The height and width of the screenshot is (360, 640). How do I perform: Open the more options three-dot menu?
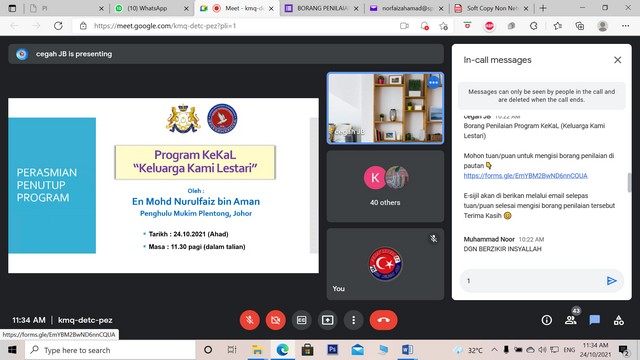(353, 320)
